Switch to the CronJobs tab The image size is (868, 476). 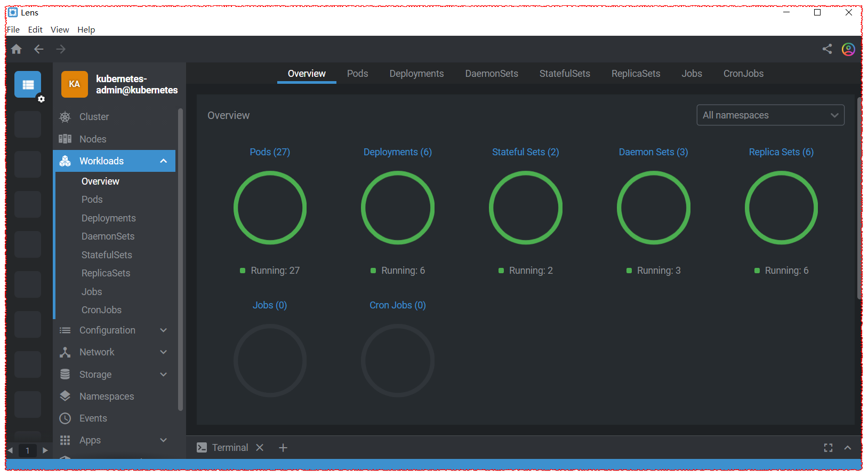pyautogui.click(x=743, y=74)
